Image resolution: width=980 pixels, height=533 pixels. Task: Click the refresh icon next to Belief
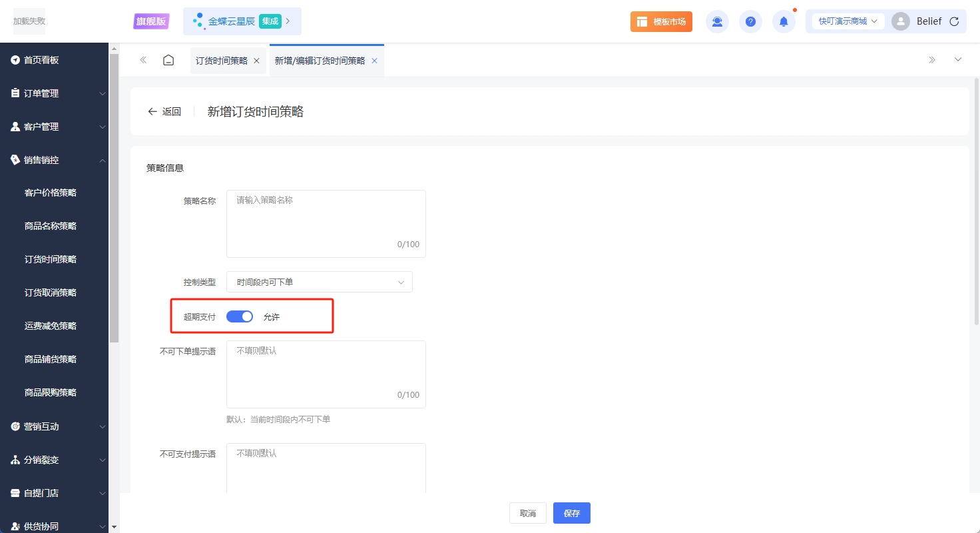point(954,21)
